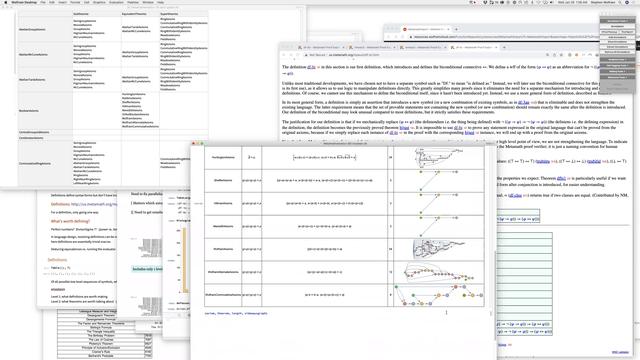Open new tab in the rear browser window
This screenshot has width=640, height=360.
456,29
